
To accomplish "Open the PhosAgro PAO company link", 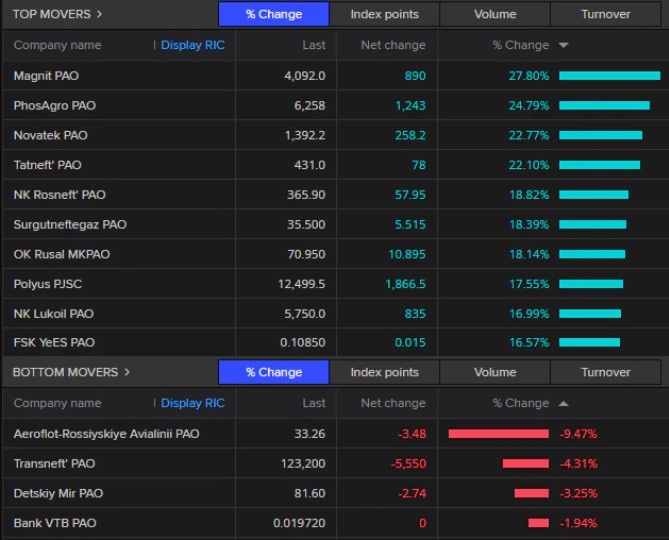I will click(54, 105).
